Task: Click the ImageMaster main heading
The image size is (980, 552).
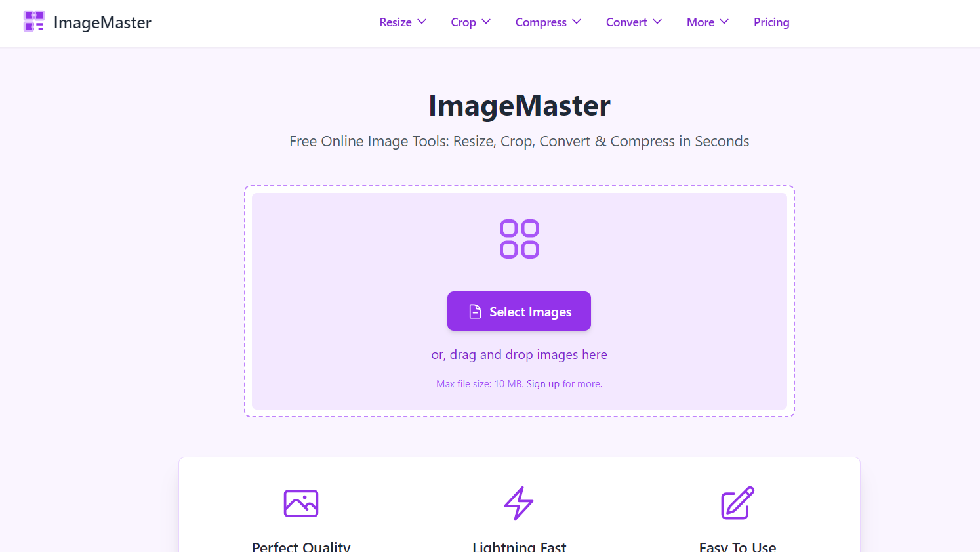Action: click(x=520, y=106)
